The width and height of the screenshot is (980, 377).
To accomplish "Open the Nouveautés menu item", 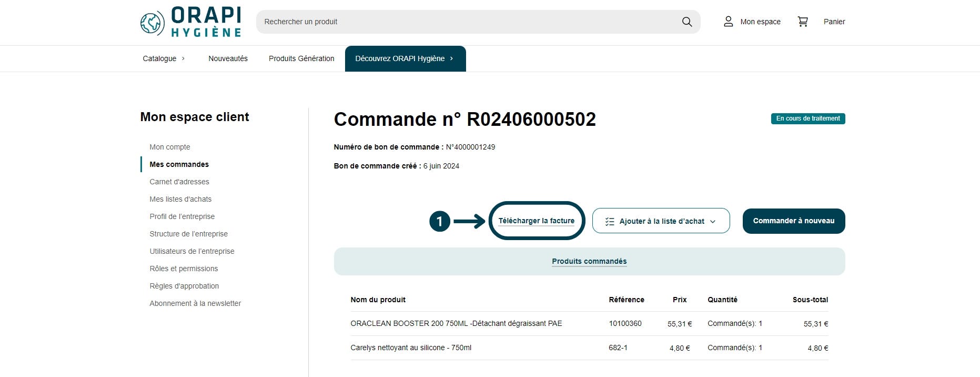I will click(228, 58).
